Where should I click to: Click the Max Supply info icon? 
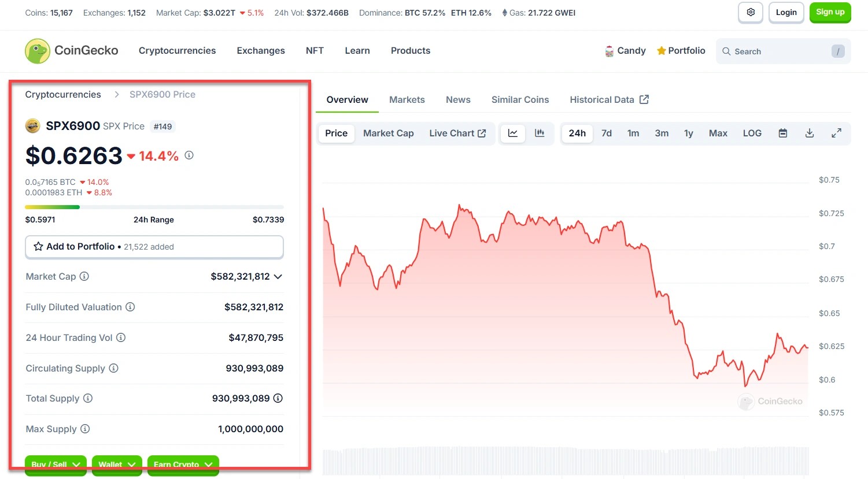click(x=85, y=429)
